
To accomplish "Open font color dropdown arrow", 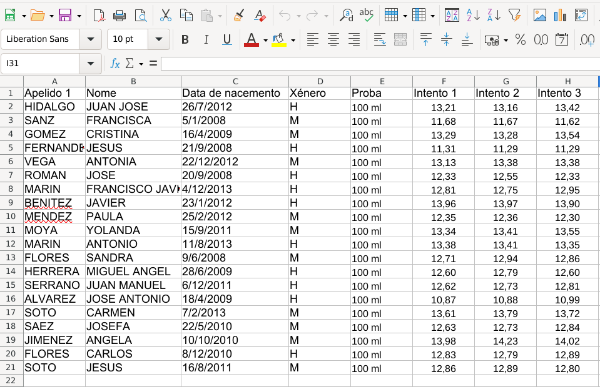I will tap(265, 40).
